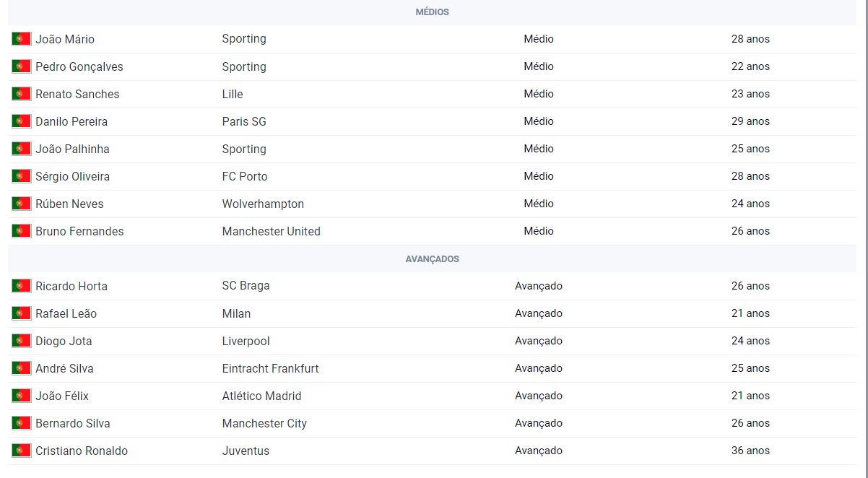Click the AVANÇADOS section header
Screen dimensions: 868x478
(432, 258)
